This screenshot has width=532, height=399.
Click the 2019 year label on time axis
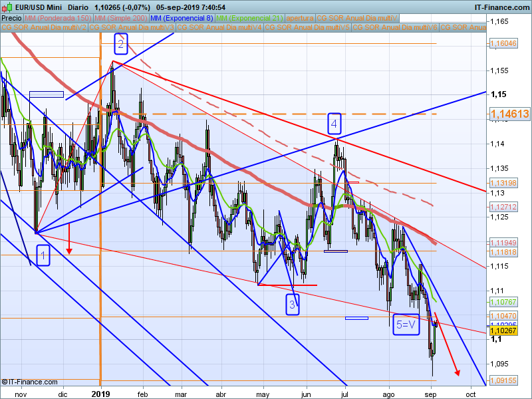pos(101,394)
